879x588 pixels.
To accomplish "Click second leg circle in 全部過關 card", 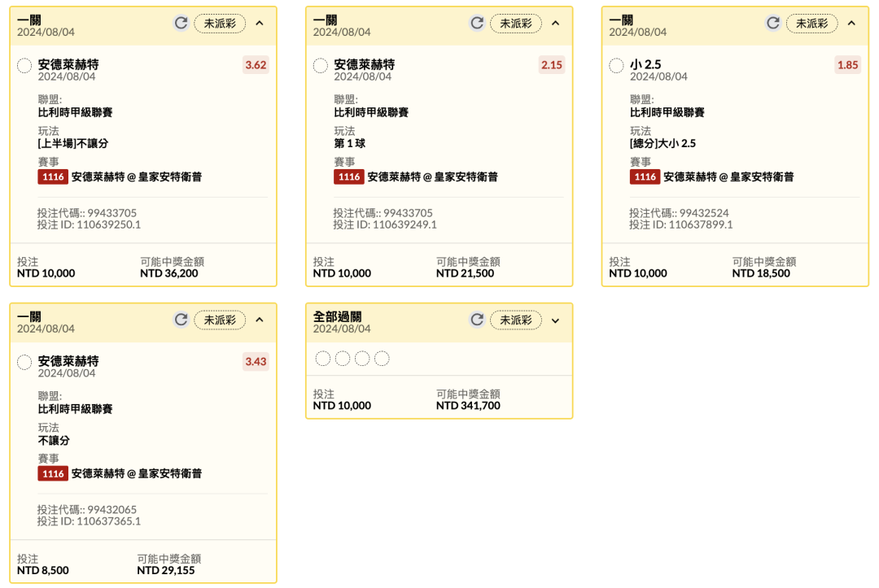I will pyautogui.click(x=343, y=359).
